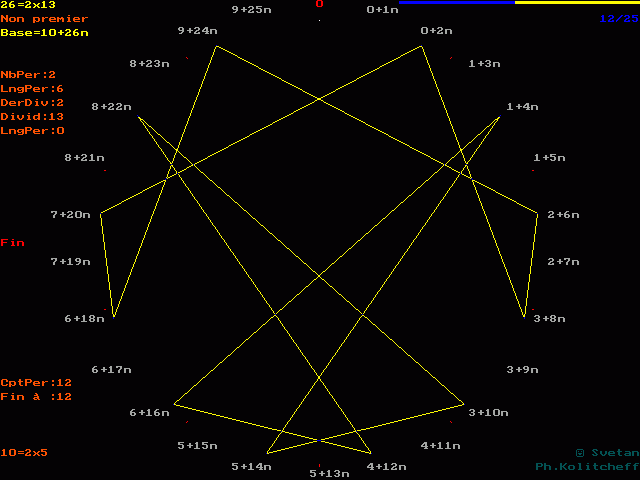Select the NbPer:2 parameter
The image size is (640, 480).
point(28,75)
